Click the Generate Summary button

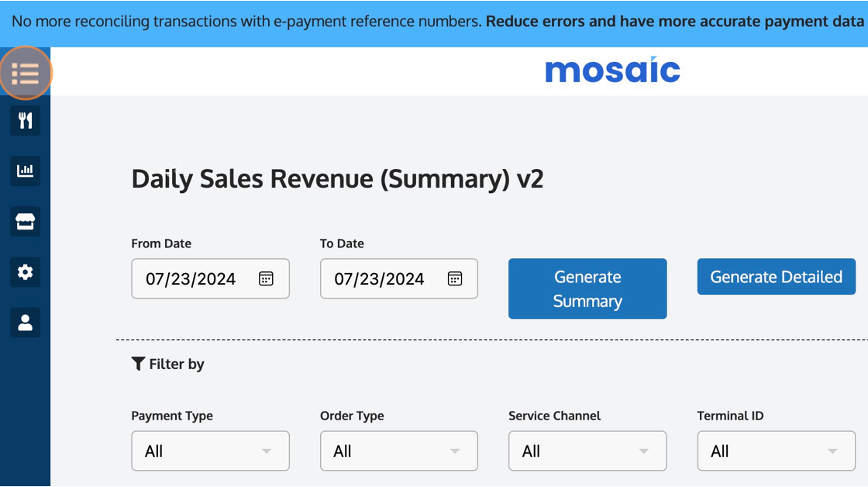click(x=588, y=288)
